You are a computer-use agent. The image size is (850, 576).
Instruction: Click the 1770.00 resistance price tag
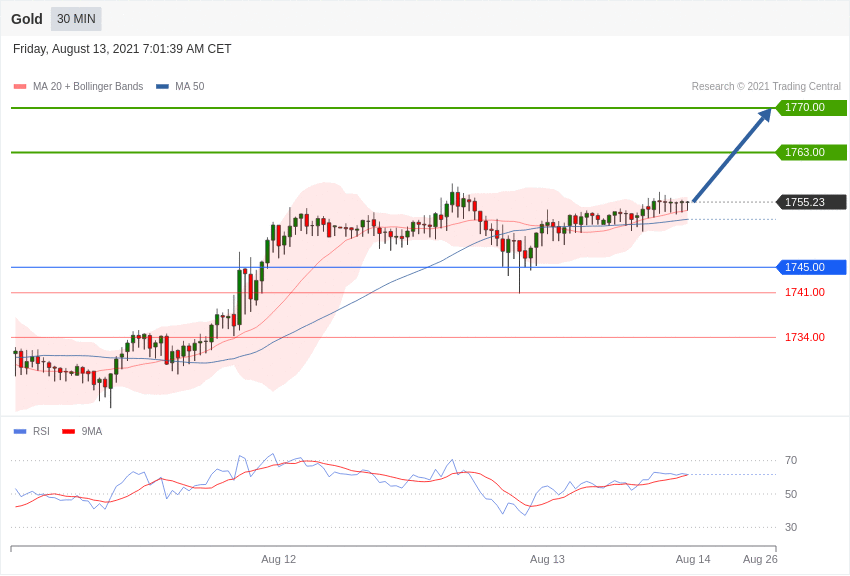point(812,107)
